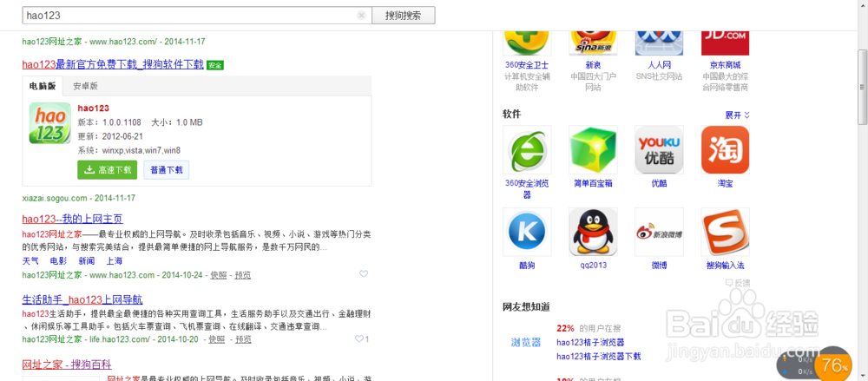Click the hao123 software logo thumbnail
Image resolution: width=868 pixels, height=381 pixels.
49,123
